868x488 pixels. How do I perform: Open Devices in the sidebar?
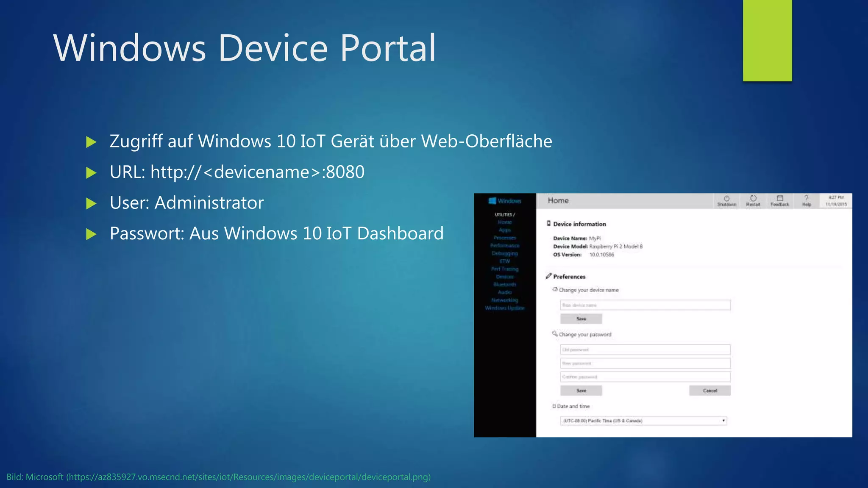(x=505, y=277)
